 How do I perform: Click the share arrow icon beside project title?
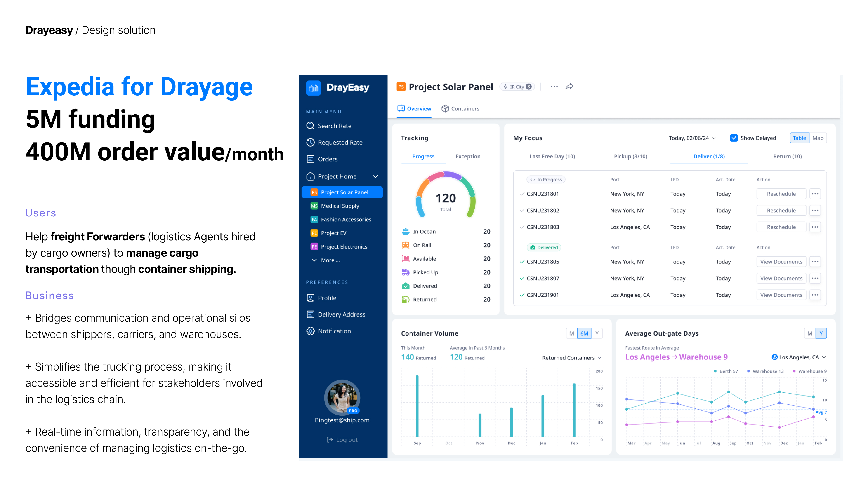pyautogui.click(x=569, y=87)
